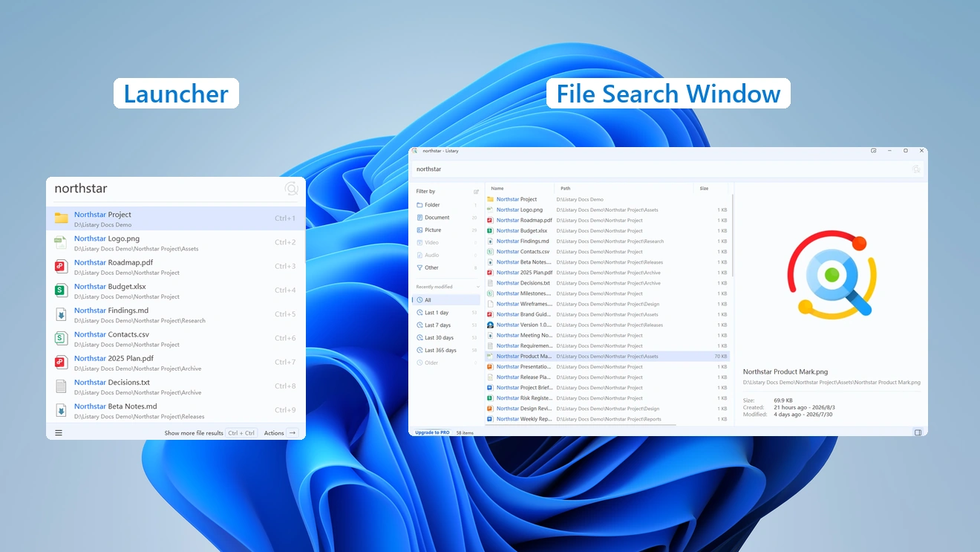Select the All time filter

pyautogui.click(x=447, y=300)
